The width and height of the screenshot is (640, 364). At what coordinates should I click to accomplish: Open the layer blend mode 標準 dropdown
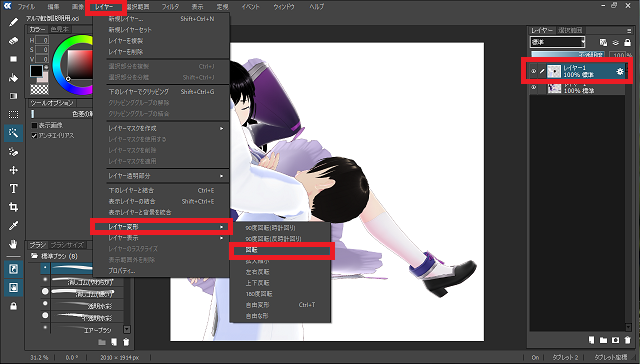pos(557,42)
